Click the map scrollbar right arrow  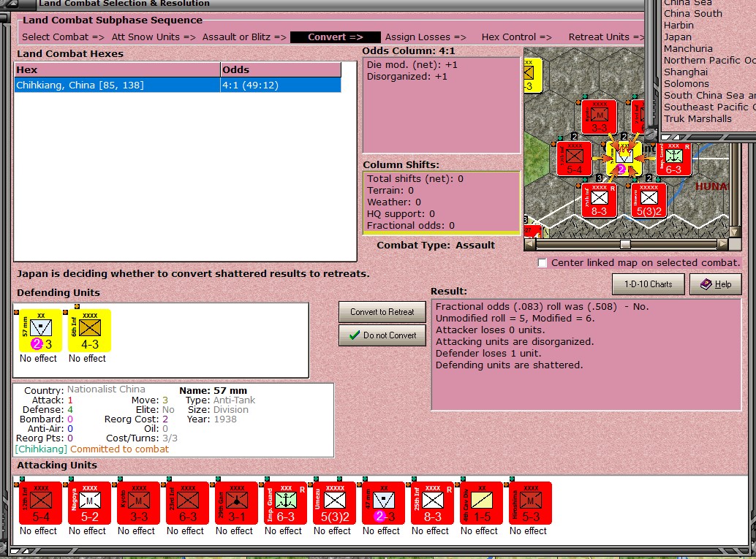722,244
